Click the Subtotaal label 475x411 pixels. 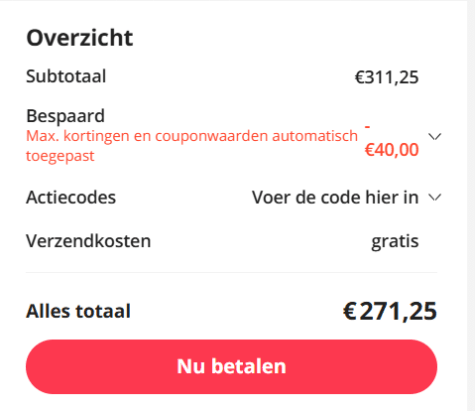coord(66,76)
